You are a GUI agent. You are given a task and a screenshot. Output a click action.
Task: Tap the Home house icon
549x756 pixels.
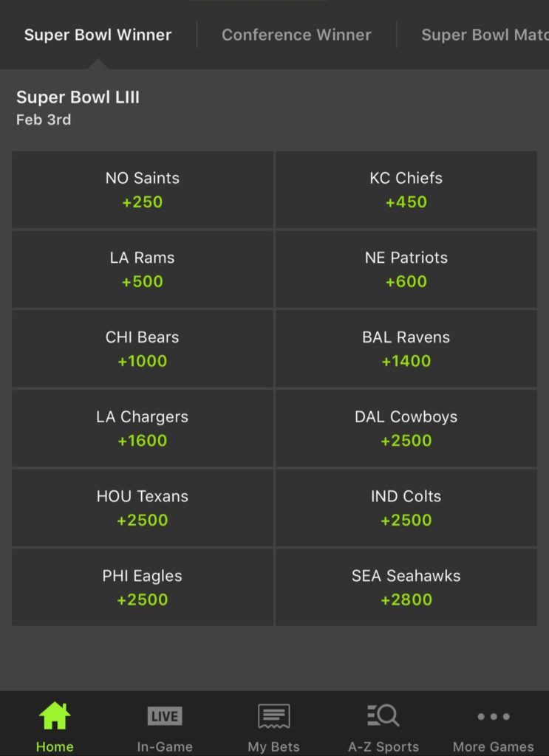pyautogui.click(x=55, y=716)
